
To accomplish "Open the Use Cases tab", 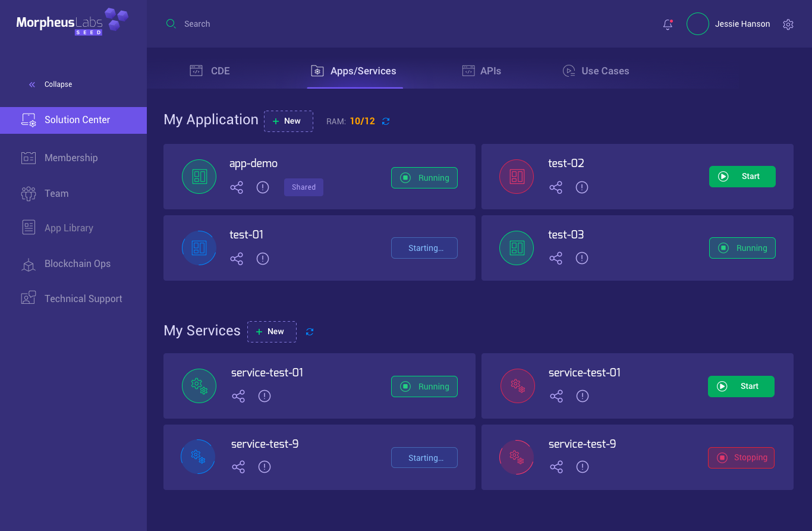I will tap(596, 70).
